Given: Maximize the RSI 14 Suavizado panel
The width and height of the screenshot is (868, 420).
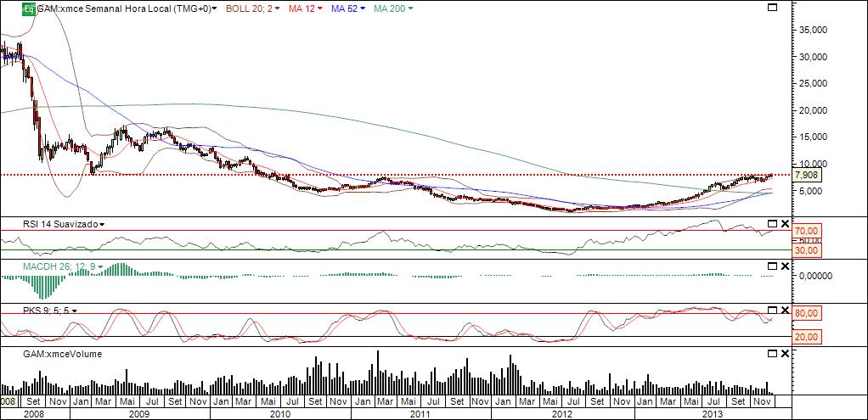Looking at the screenshot, I should point(772,223).
